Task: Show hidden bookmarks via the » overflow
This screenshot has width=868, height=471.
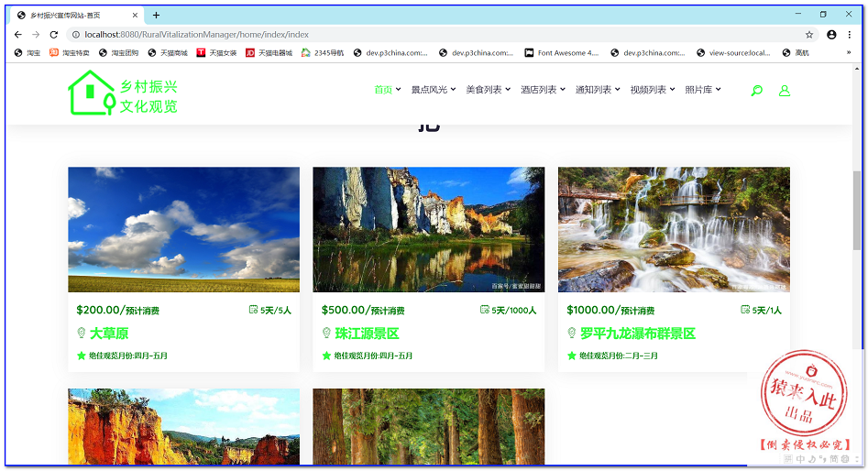Action: pos(849,52)
